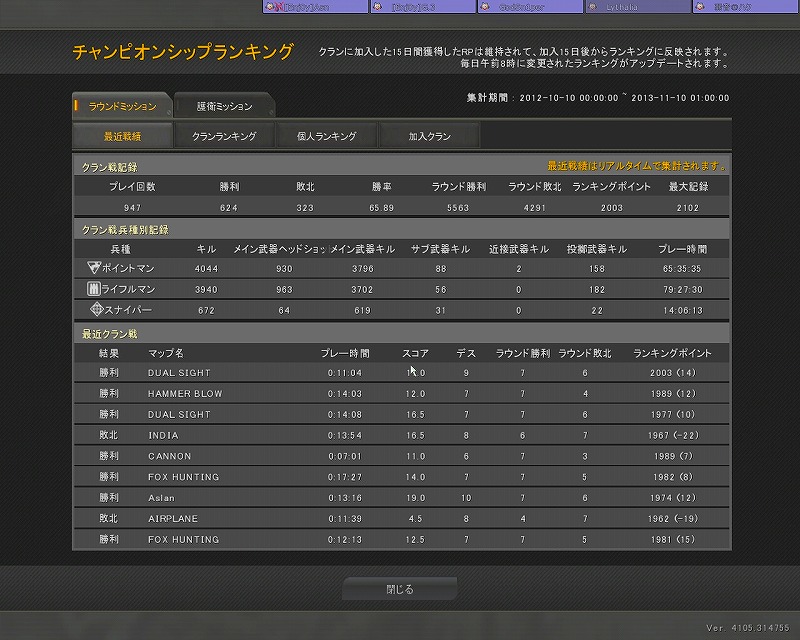The image size is (800, 640).
Task: Open the Lythala chat tab
Action: coord(636,6)
